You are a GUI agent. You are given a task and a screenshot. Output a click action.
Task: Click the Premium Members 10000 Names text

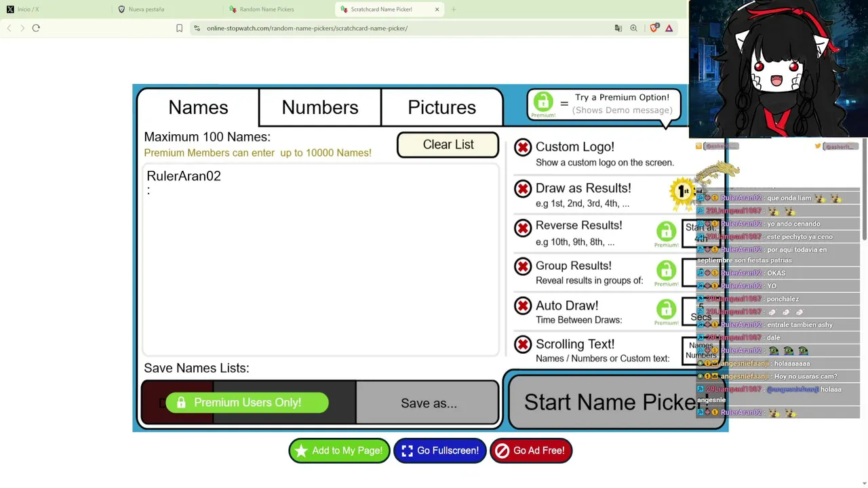click(258, 153)
